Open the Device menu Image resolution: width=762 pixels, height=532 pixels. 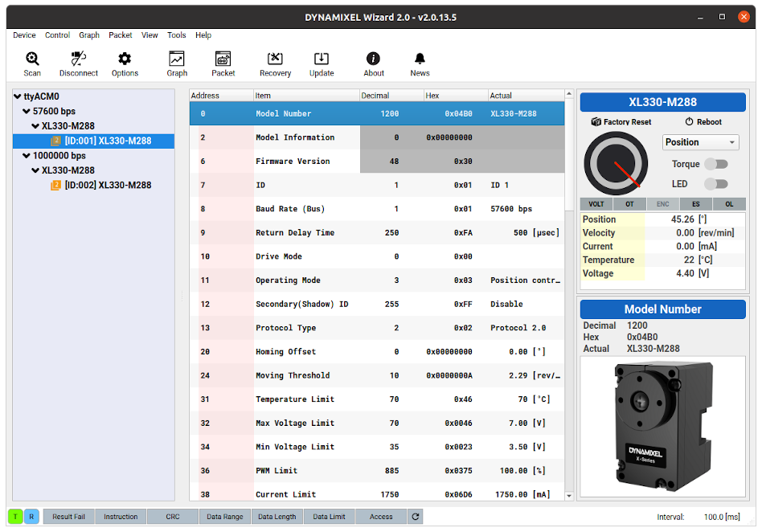(24, 35)
